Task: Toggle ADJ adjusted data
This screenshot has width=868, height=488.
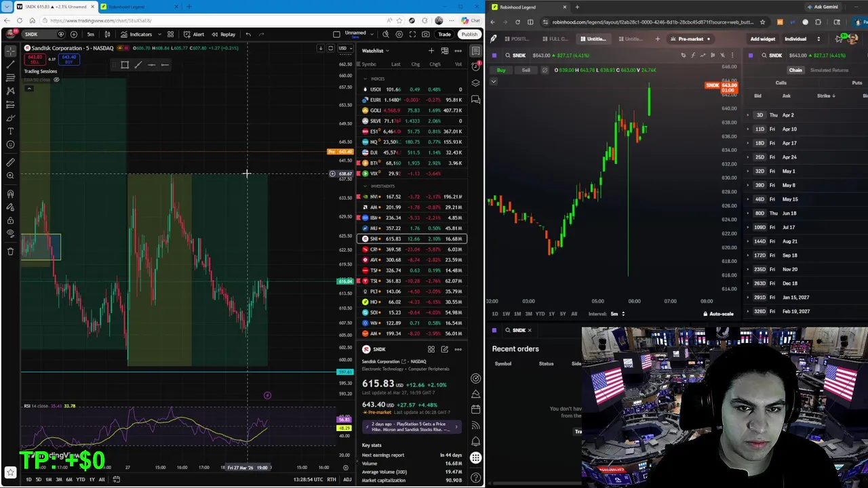Action: pos(347,480)
